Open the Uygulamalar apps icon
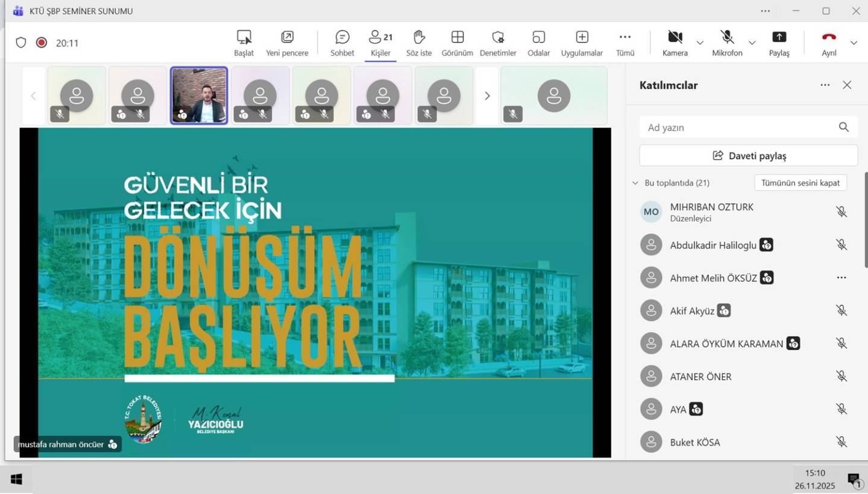This screenshot has height=494, width=868. (x=582, y=37)
